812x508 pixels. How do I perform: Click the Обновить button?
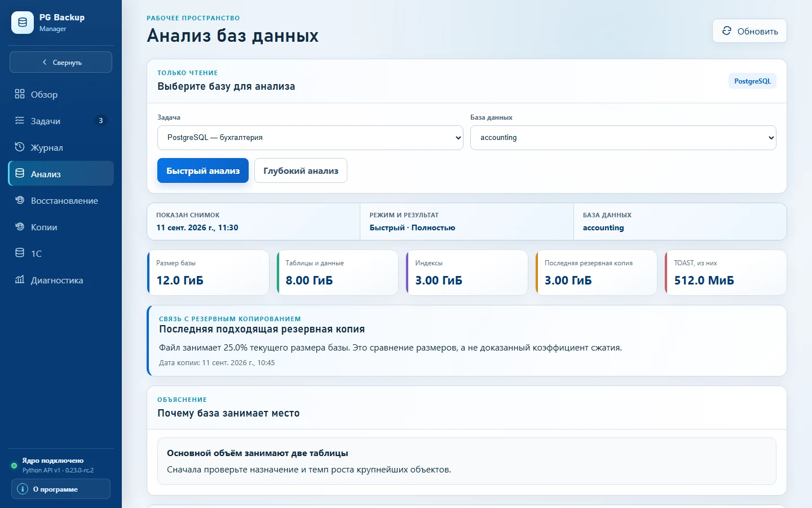click(749, 31)
